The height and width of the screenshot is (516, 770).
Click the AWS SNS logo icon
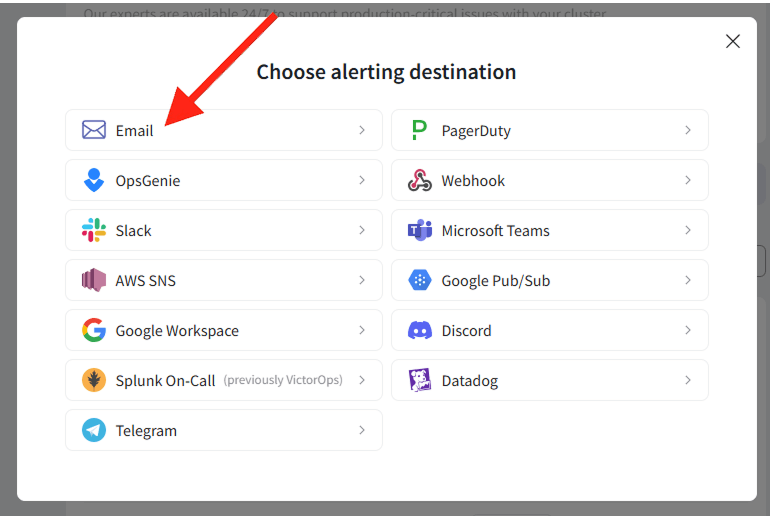pos(94,280)
